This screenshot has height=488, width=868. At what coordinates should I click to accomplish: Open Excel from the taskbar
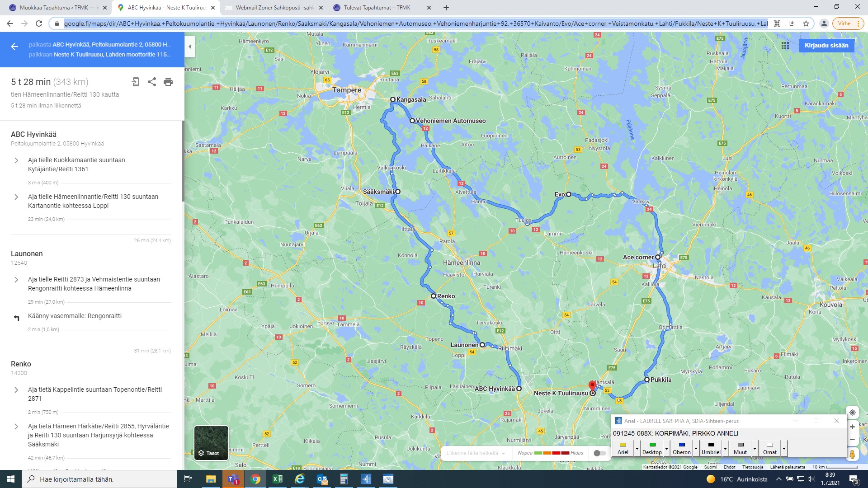tap(278, 479)
